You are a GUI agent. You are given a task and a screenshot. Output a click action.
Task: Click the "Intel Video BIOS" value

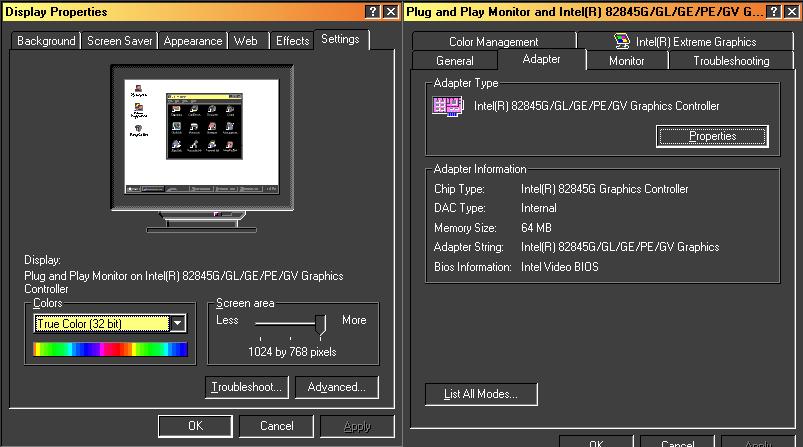560,267
